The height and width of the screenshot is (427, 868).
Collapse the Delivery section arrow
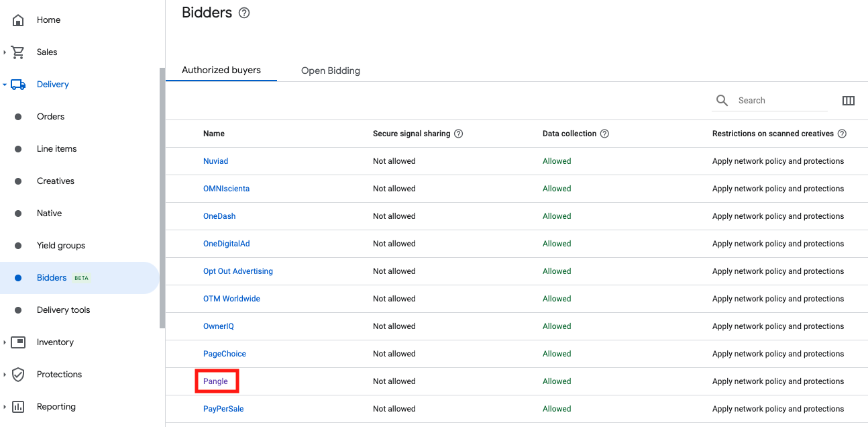tap(5, 85)
